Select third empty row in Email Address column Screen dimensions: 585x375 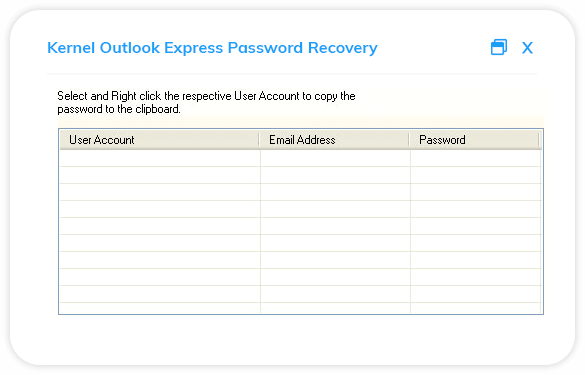point(335,192)
